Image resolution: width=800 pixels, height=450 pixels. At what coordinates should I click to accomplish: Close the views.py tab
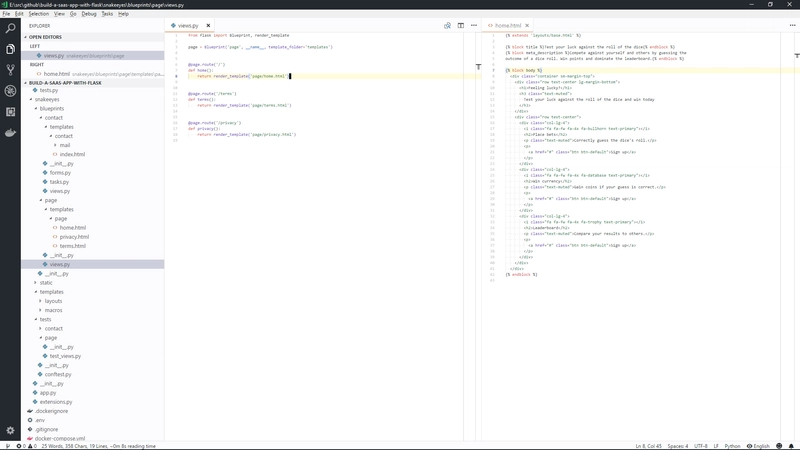208,26
